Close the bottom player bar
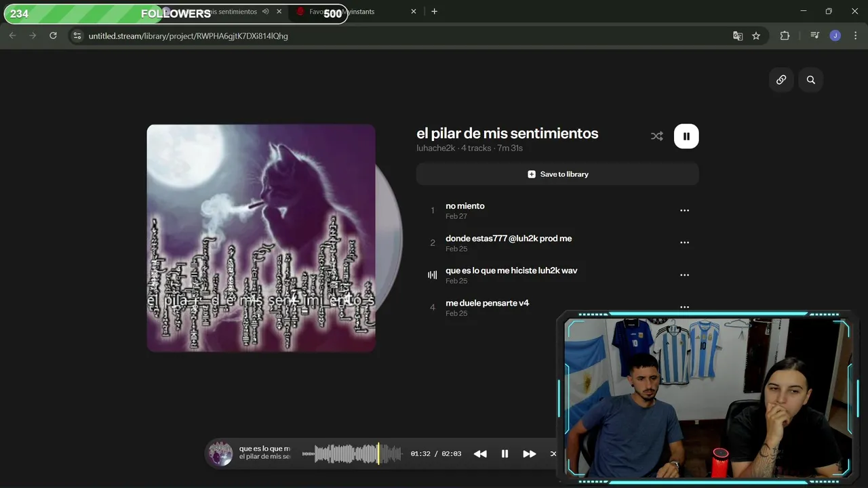 [x=553, y=454]
